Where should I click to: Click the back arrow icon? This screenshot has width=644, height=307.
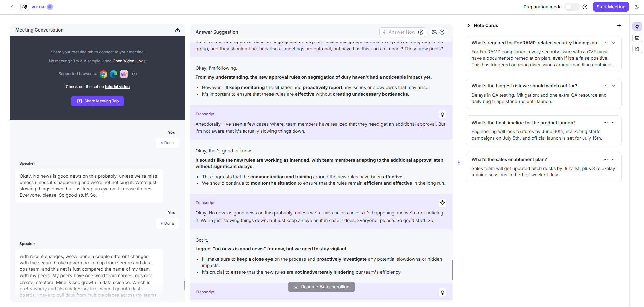(x=13, y=7)
